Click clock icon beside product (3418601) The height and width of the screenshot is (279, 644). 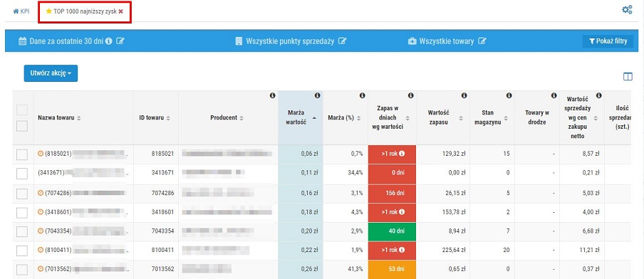[x=41, y=211]
